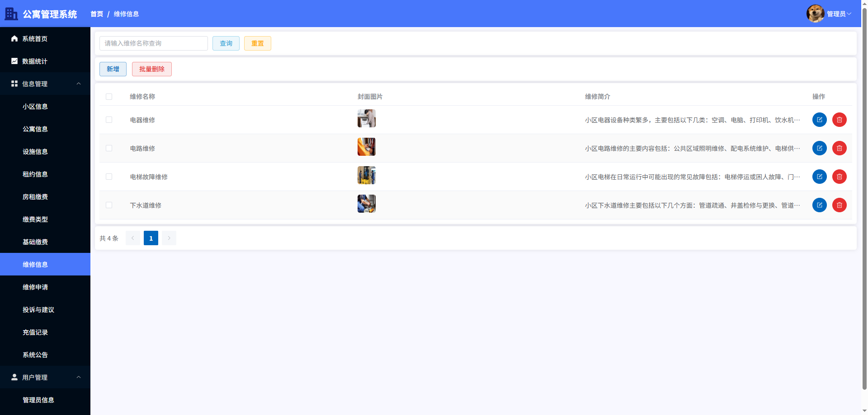868x415 pixels.
Task: Delete the 电梯故障维修 row
Action: pos(840,177)
